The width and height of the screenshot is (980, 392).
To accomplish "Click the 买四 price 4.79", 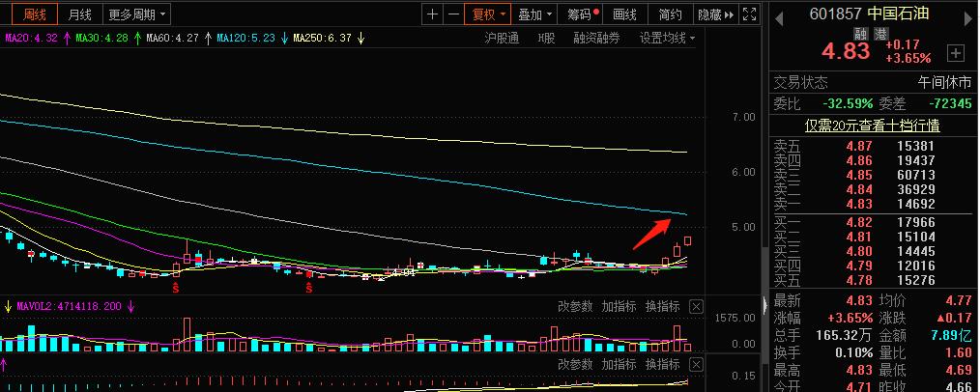I will click(x=859, y=266).
